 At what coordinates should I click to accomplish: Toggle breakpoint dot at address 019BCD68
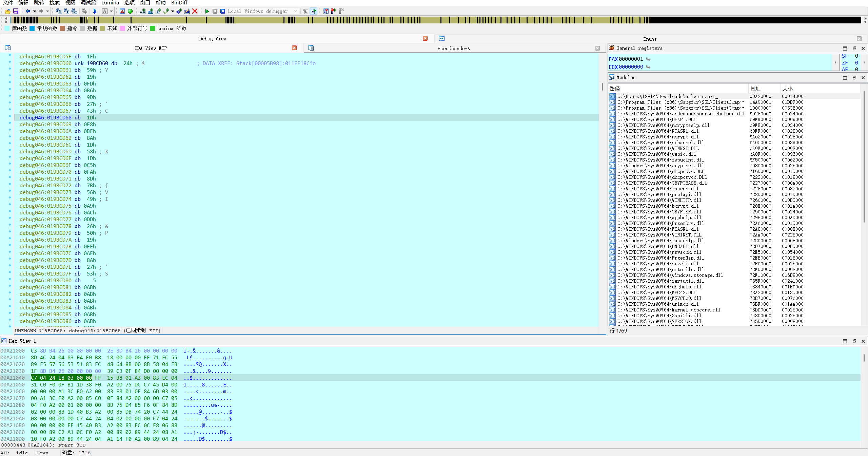click(10, 116)
